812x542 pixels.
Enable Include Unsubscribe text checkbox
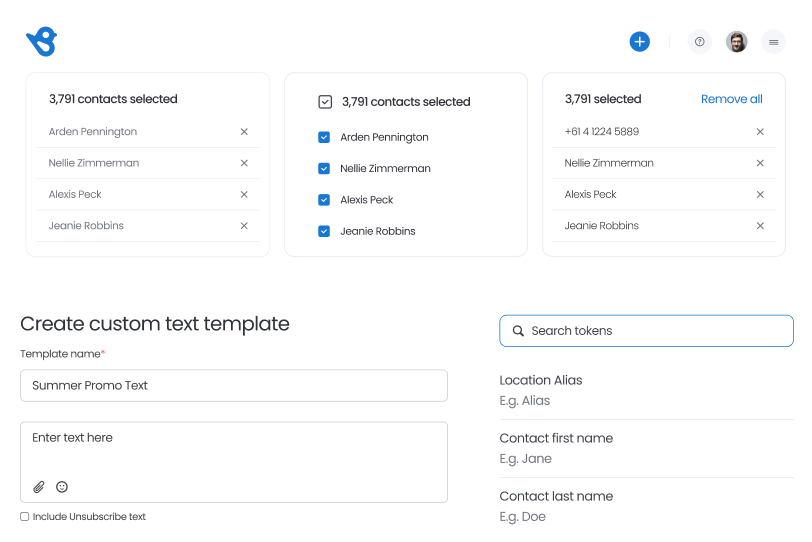[x=24, y=517]
